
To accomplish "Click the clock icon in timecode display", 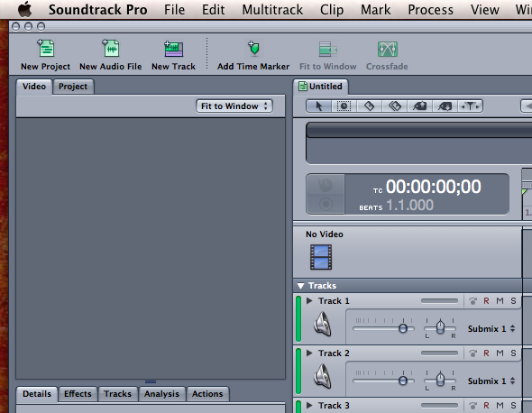I will pyautogui.click(x=326, y=185).
